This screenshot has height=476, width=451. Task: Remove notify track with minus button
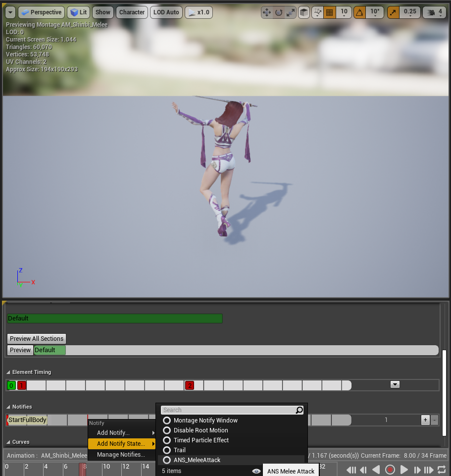coord(435,420)
